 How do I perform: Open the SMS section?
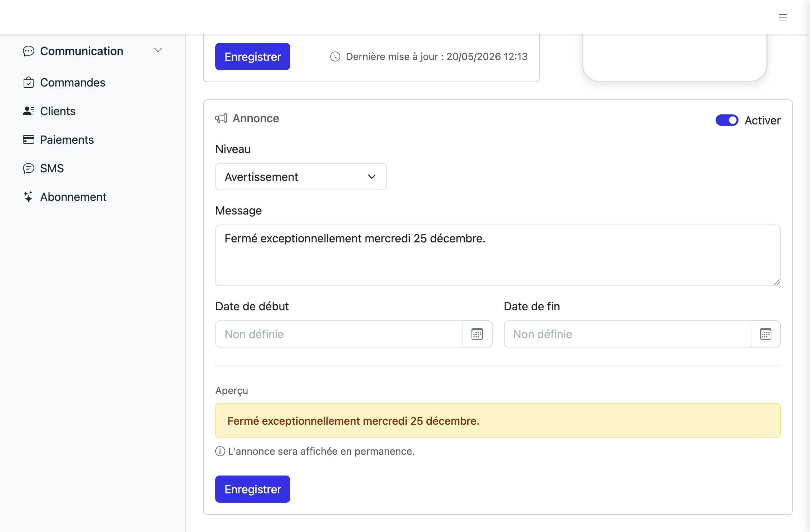(x=52, y=168)
